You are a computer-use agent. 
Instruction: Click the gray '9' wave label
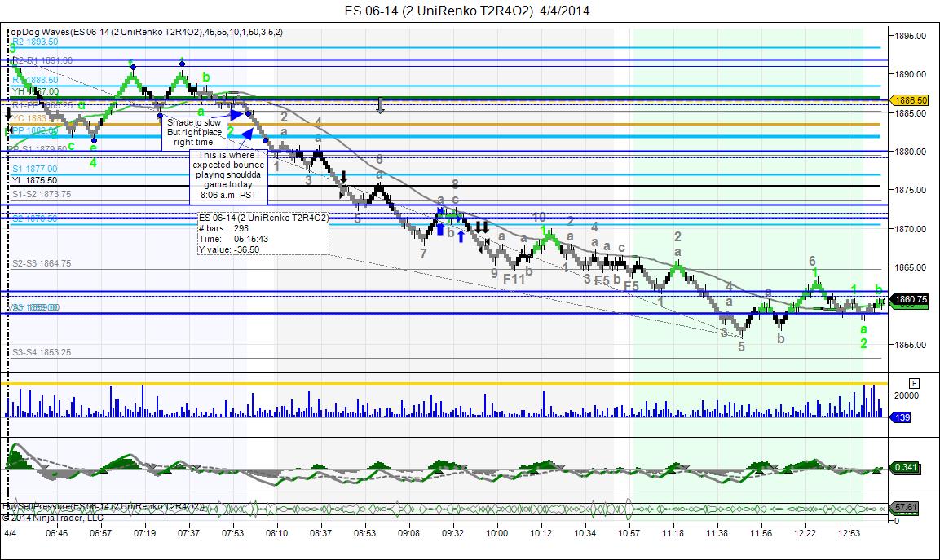494,273
